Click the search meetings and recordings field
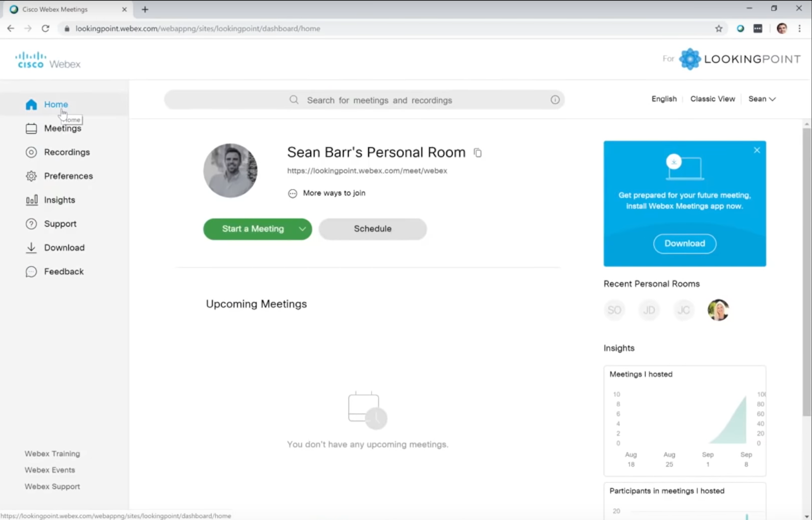 (x=364, y=99)
